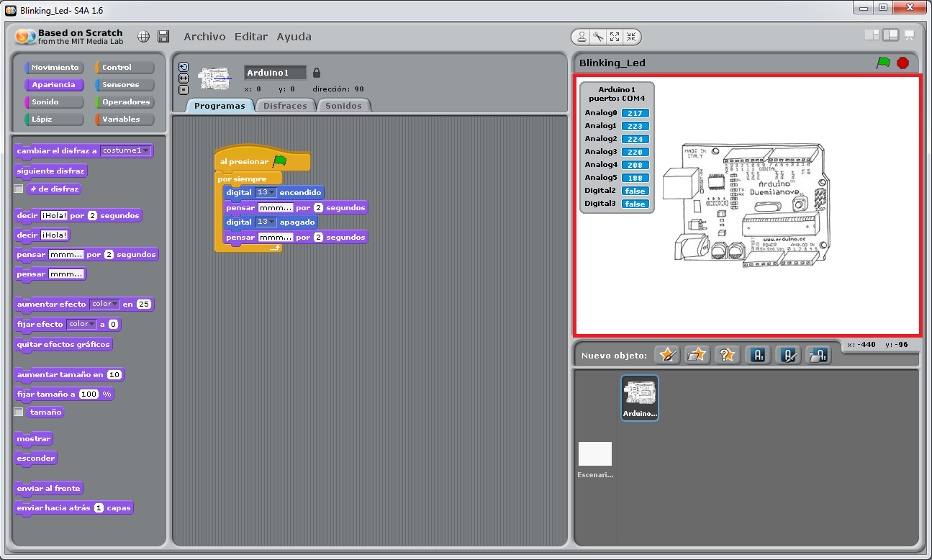Select the grow sprite tool
Screen dimensions: 932x560
[615, 37]
